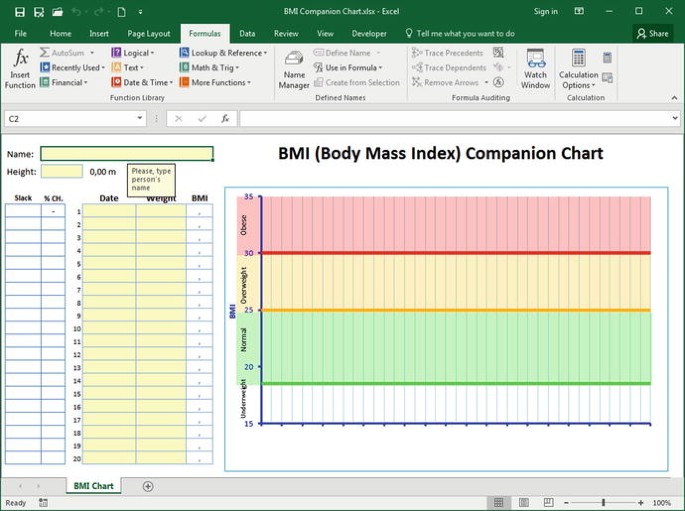Click the formula bar fx icon

226,118
